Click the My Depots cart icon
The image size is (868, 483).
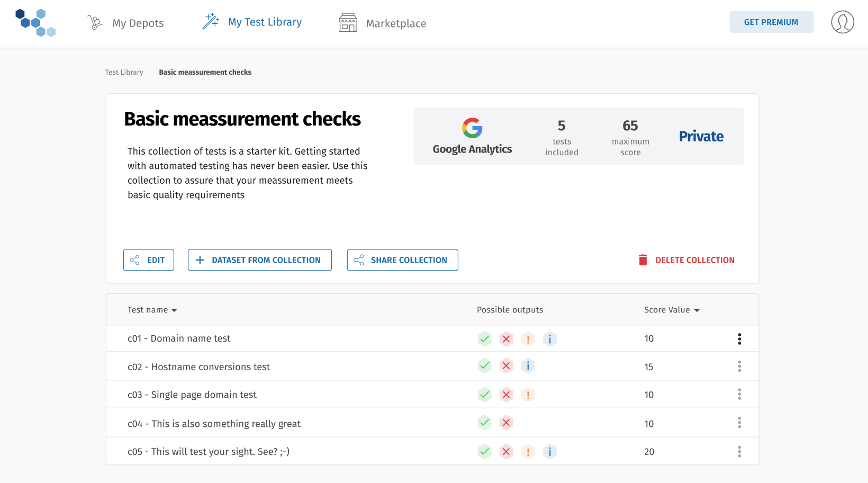[x=95, y=22]
